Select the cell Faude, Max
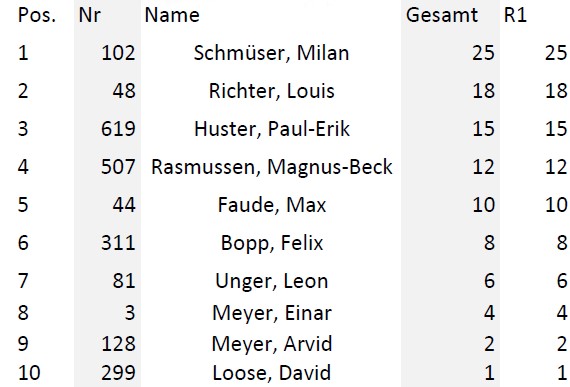 272,205
